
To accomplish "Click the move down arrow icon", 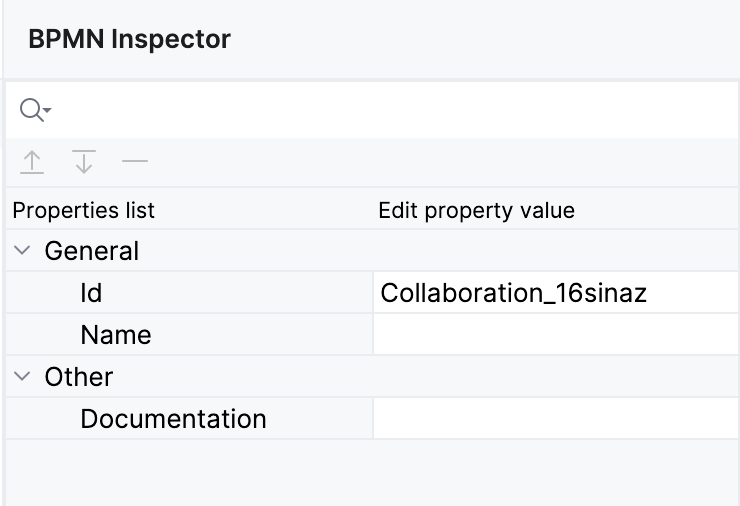I will pos(83,162).
